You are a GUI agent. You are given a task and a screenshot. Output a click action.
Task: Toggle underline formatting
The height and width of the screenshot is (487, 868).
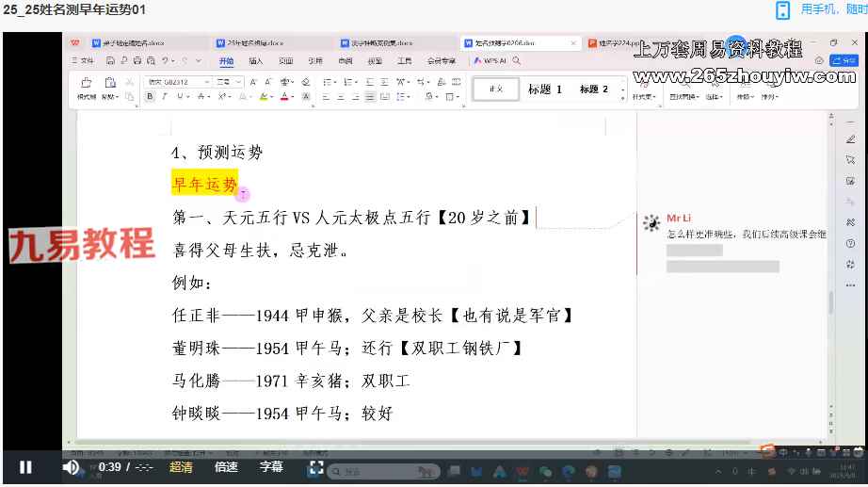178,96
